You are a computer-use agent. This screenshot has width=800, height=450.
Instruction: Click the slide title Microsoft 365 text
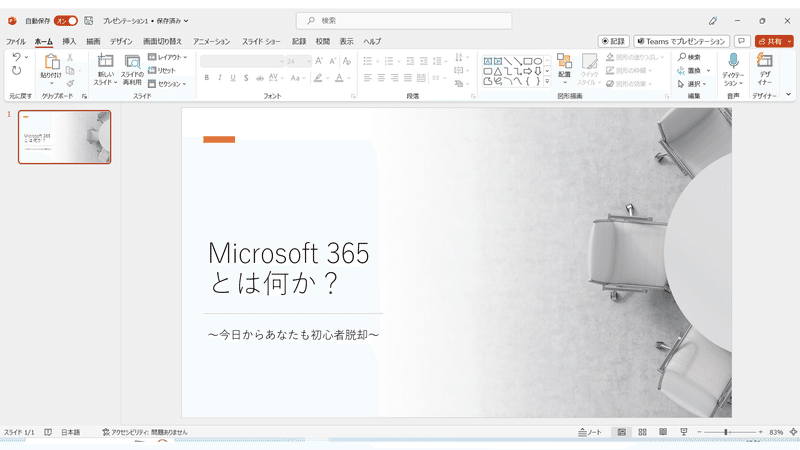(289, 253)
